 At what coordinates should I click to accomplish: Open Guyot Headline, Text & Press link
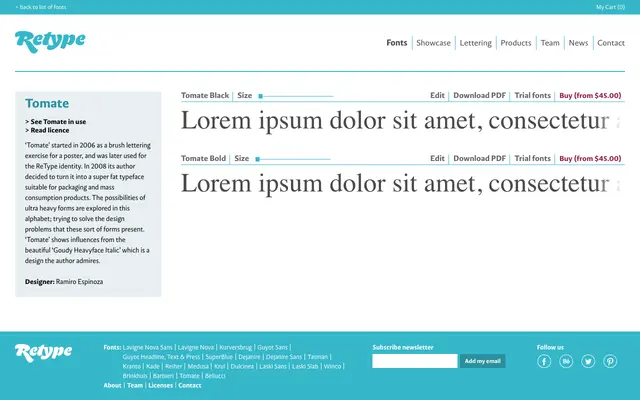click(x=161, y=357)
